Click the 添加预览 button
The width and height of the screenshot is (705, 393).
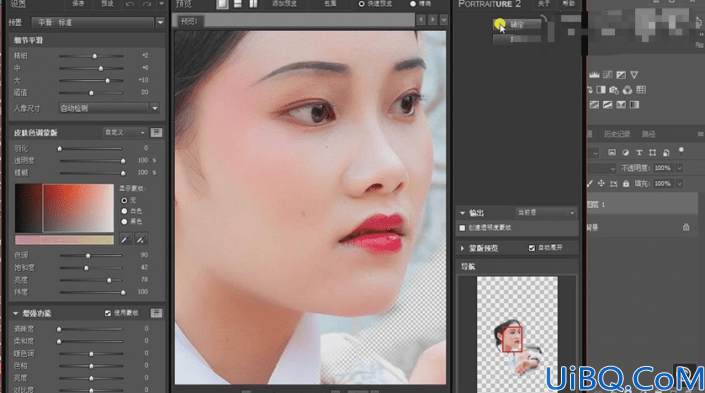tap(284, 4)
